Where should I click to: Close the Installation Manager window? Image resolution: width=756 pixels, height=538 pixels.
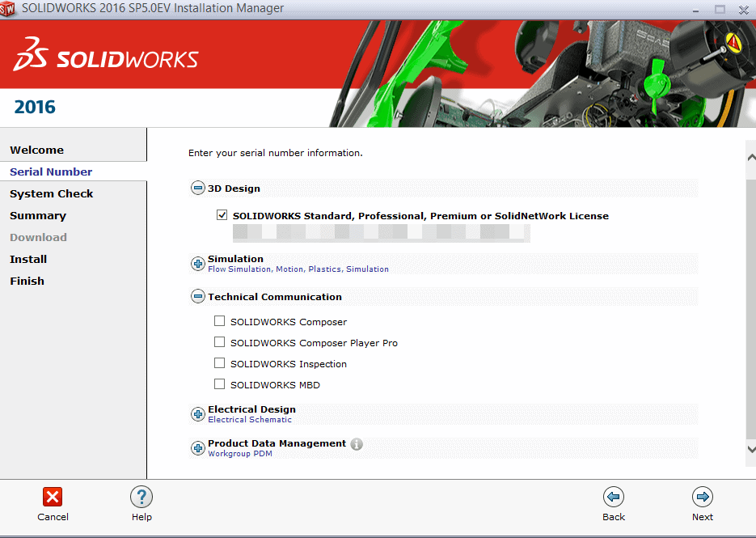coord(744,10)
